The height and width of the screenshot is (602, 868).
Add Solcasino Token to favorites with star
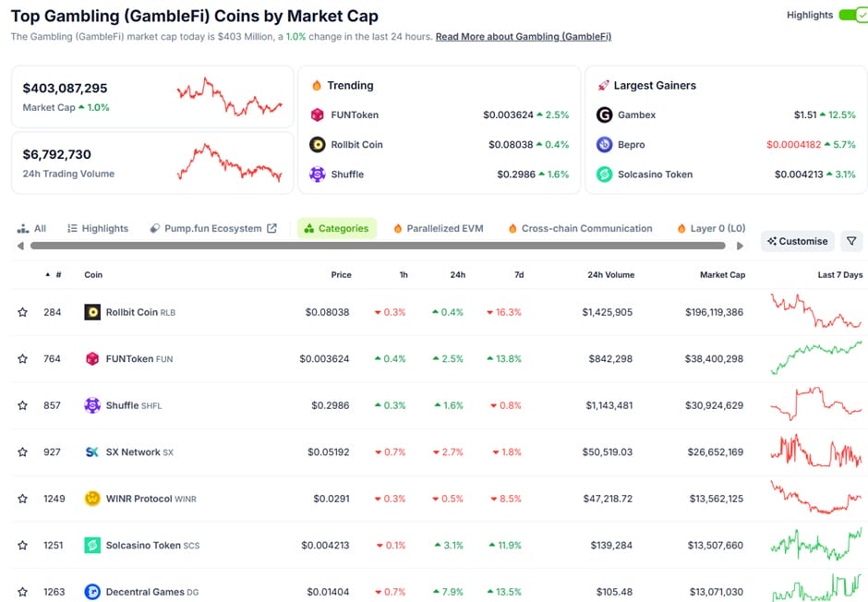pyautogui.click(x=22, y=546)
